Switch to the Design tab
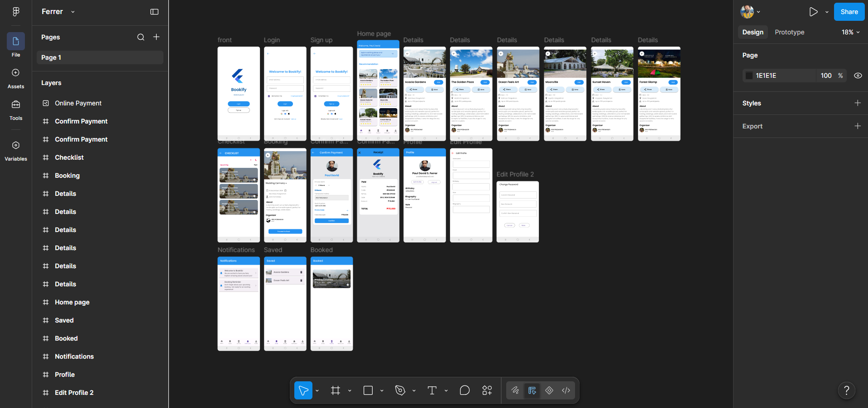The width and height of the screenshot is (868, 408). (753, 32)
